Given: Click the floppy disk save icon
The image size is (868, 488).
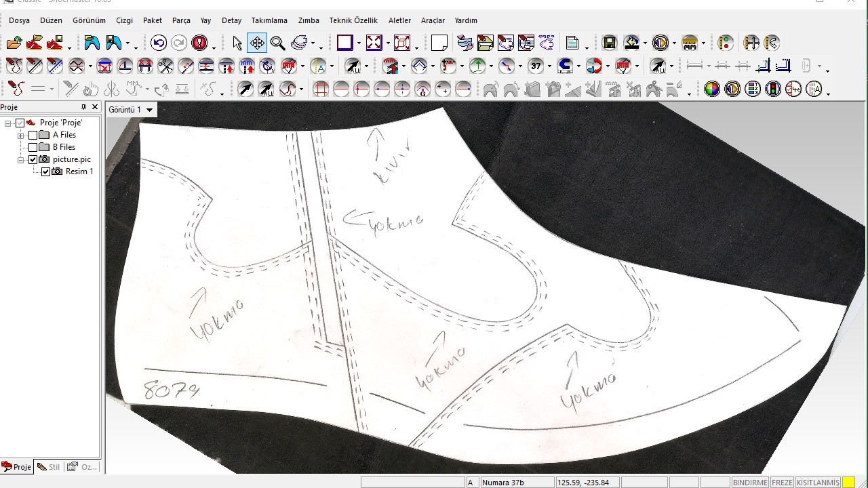Looking at the screenshot, I should (x=609, y=43).
